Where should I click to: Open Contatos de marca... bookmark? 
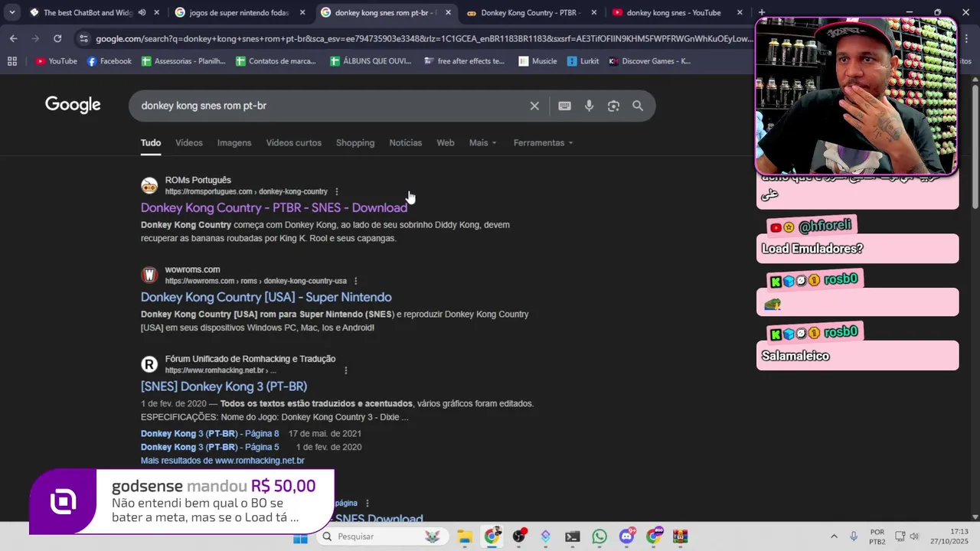point(276,61)
